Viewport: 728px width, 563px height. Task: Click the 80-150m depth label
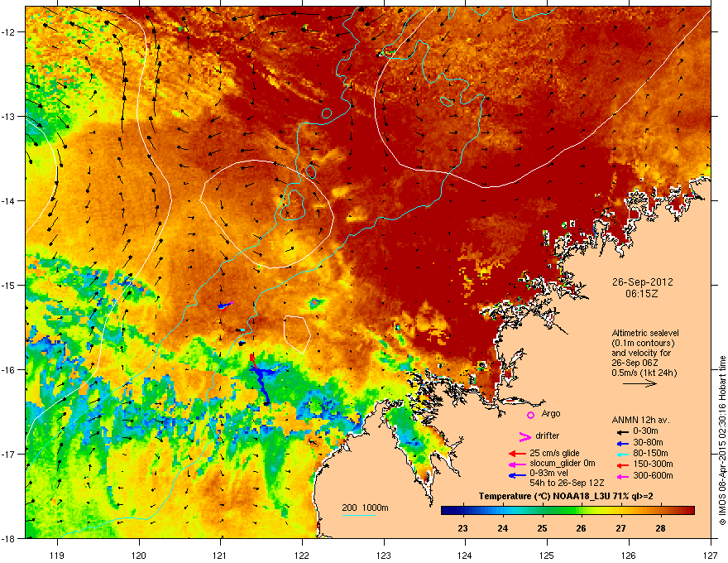point(650,454)
